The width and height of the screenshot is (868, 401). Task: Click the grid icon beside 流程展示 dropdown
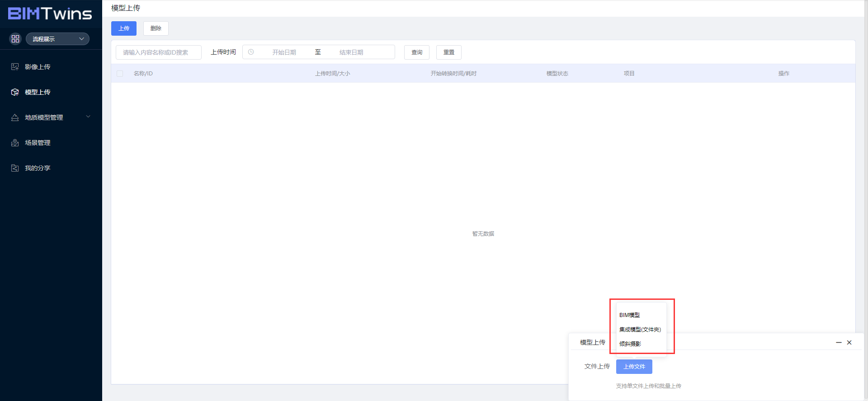[15, 39]
